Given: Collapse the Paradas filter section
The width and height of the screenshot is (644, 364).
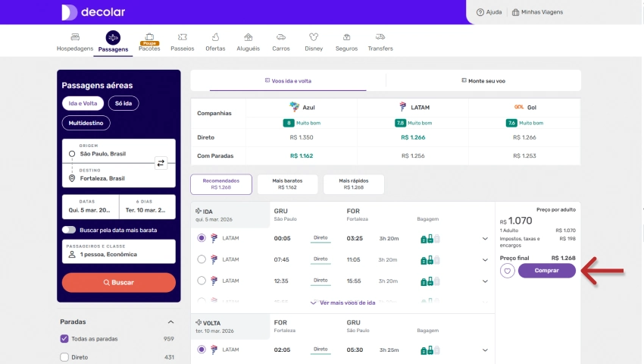Looking at the screenshot, I should (x=170, y=322).
